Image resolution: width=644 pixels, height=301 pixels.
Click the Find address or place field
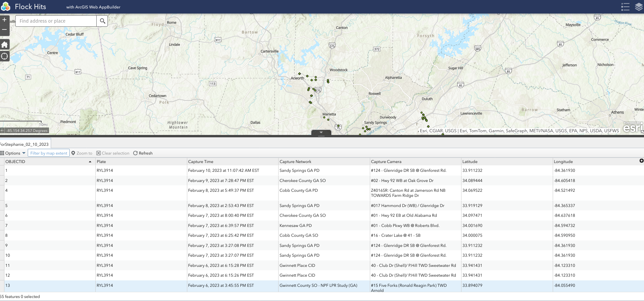coord(56,21)
